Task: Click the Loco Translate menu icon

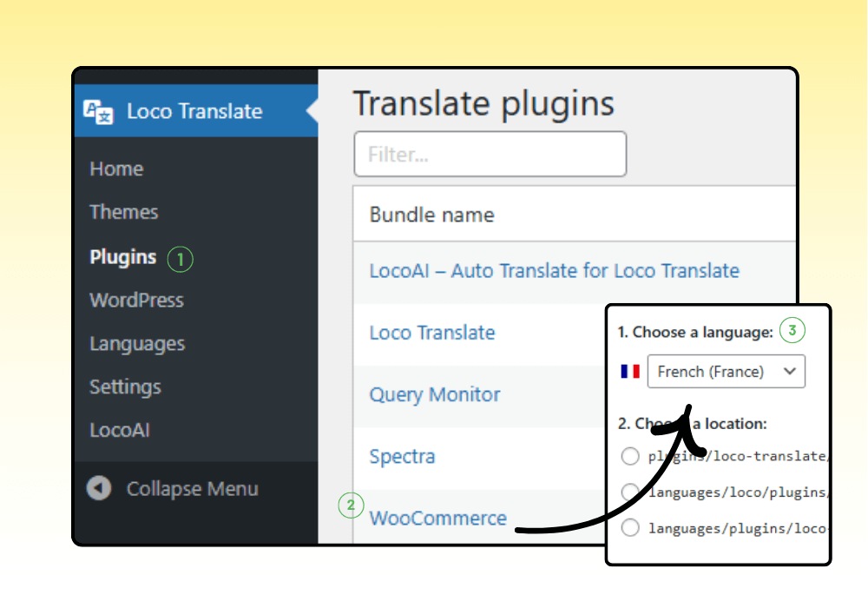Action: tap(98, 111)
